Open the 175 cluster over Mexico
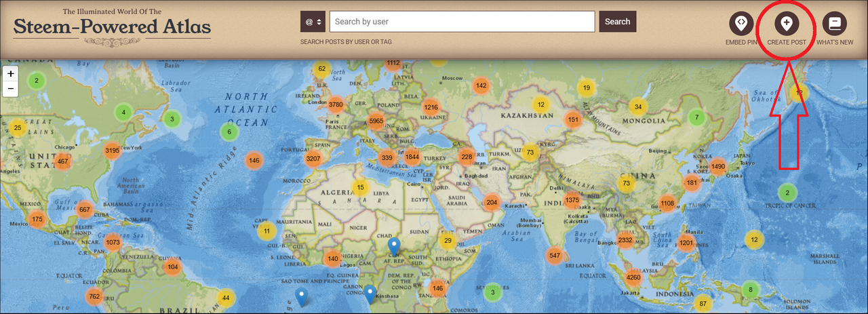The width and height of the screenshot is (868, 314). 37,219
